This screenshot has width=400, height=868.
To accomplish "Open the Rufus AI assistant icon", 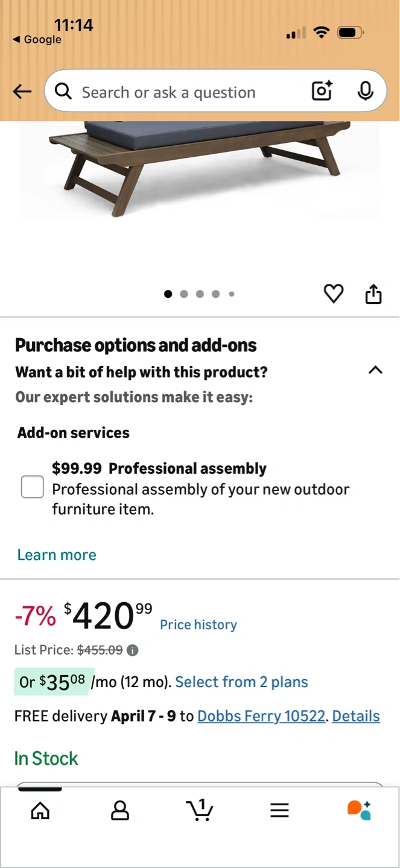I will point(359,810).
